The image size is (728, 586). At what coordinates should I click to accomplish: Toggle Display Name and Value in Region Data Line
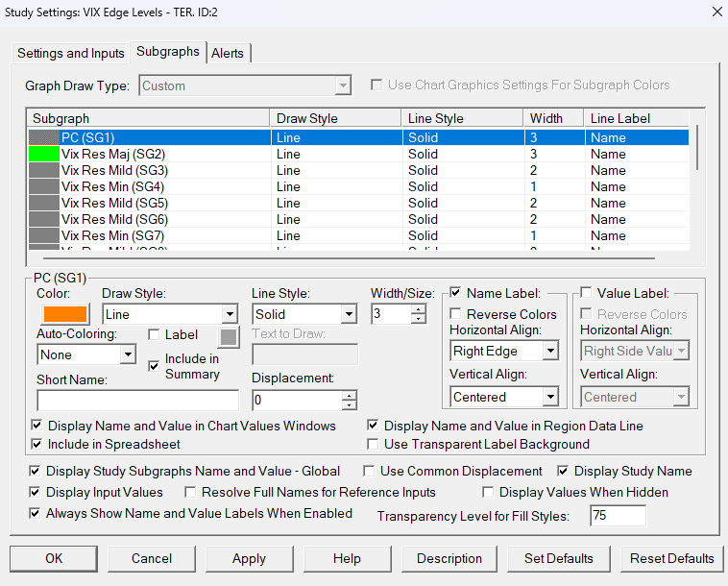coord(373,426)
